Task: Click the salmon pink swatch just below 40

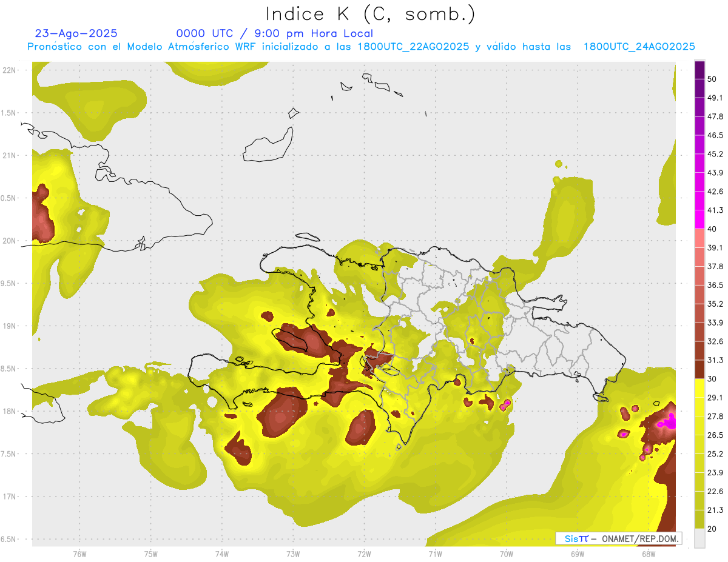Action: (x=699, y=238)
